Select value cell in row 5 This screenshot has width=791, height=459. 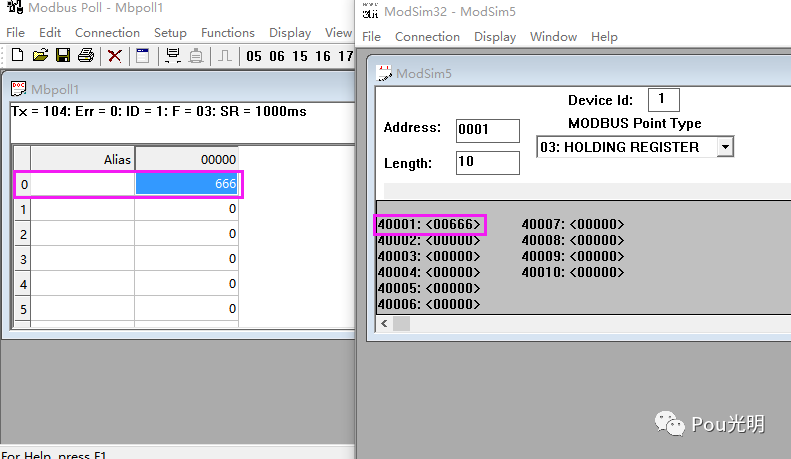coord(187,309)
